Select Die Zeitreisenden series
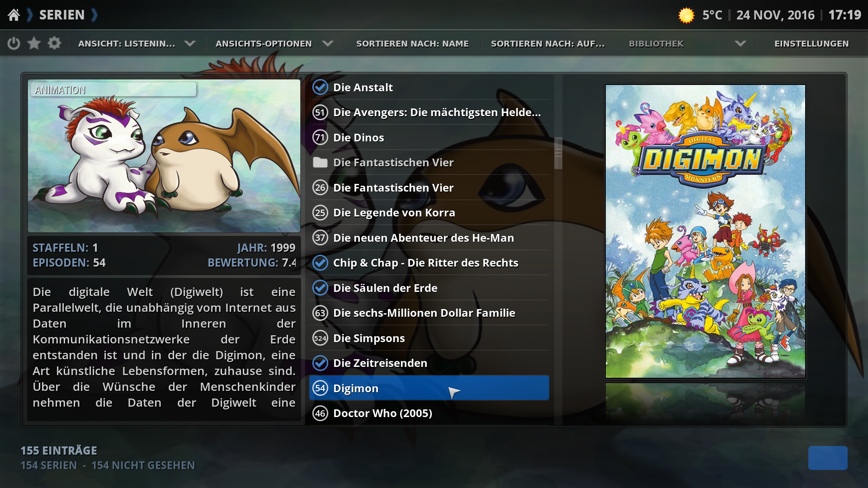Screen dimensions: 868x488 pos(429,363)
